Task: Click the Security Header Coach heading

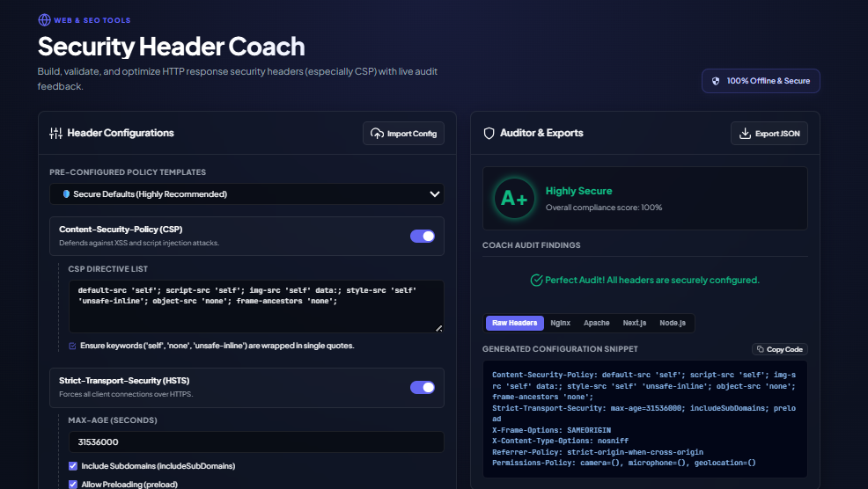Action: pos(171,46)
